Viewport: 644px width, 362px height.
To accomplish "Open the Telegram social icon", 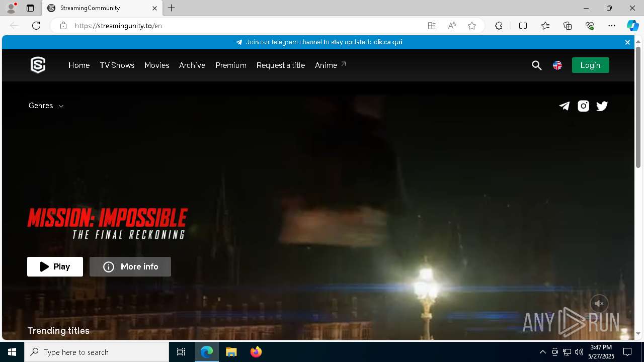I will click(x=565, y=106).
